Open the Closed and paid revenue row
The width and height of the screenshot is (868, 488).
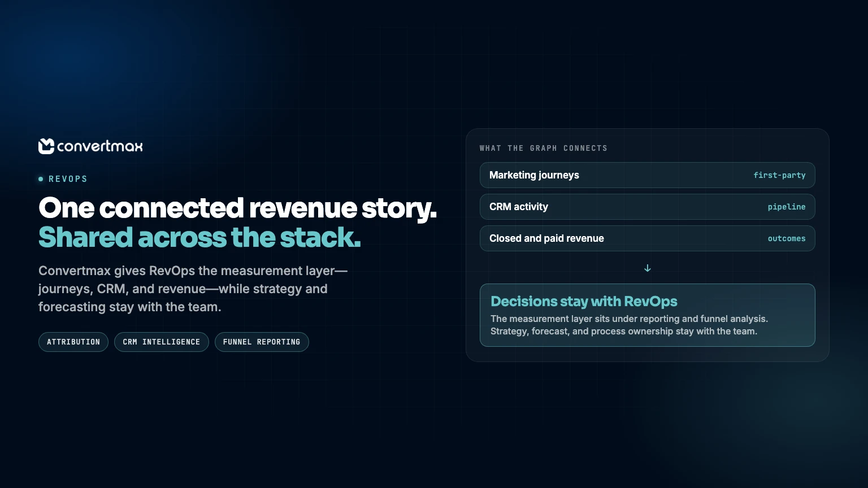(x=648, y=238)
